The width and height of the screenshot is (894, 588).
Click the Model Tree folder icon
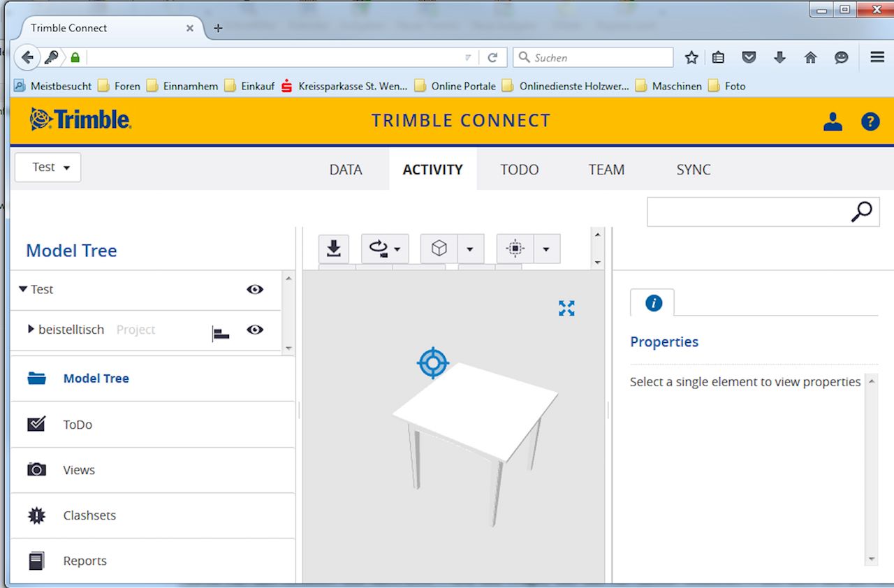36,378
